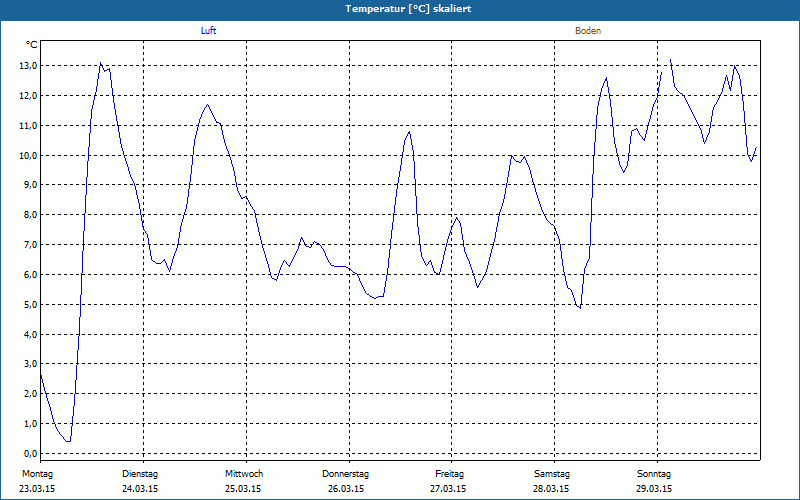Click the 1,0 y-axis value
Image resolution: width=800 pixels, height=500 pixels.
(x=30, y=423)
